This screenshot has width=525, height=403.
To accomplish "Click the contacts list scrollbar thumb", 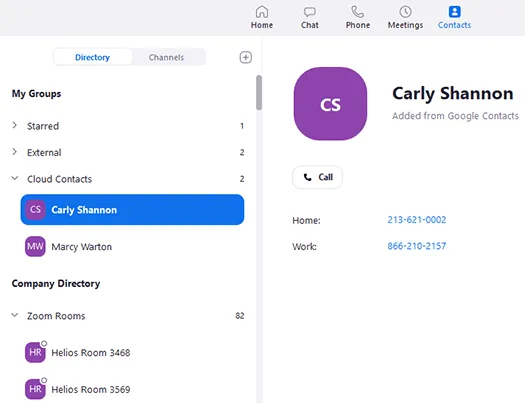I will pos(259,93).
